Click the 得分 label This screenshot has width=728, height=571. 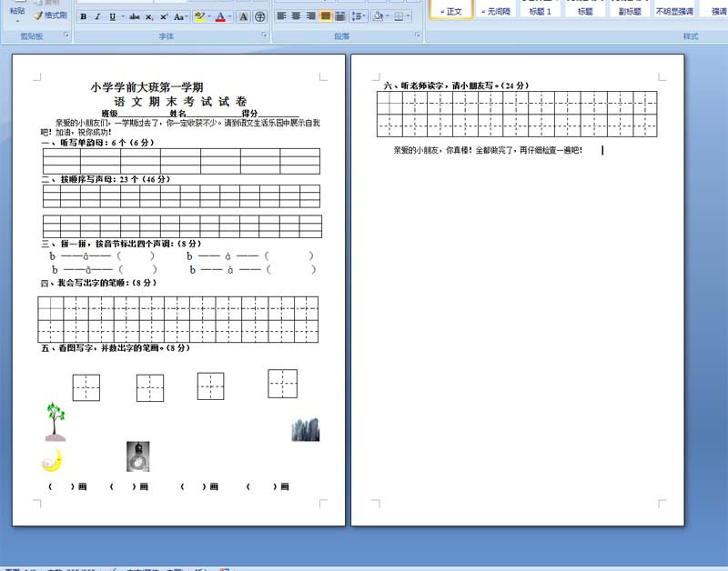[x=249, y=113]
